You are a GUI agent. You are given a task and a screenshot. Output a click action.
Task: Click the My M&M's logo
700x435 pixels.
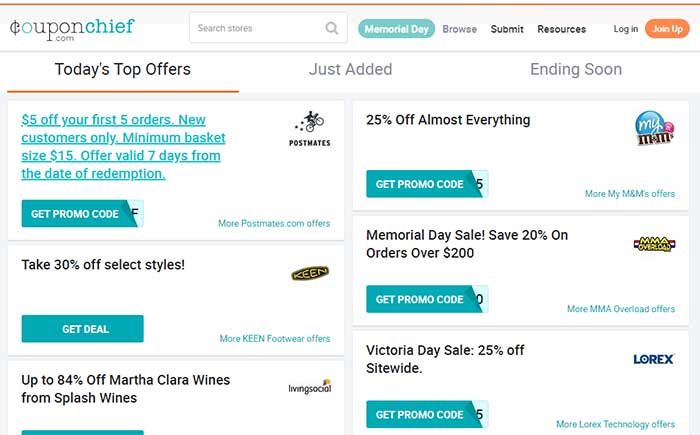[654, 128]
